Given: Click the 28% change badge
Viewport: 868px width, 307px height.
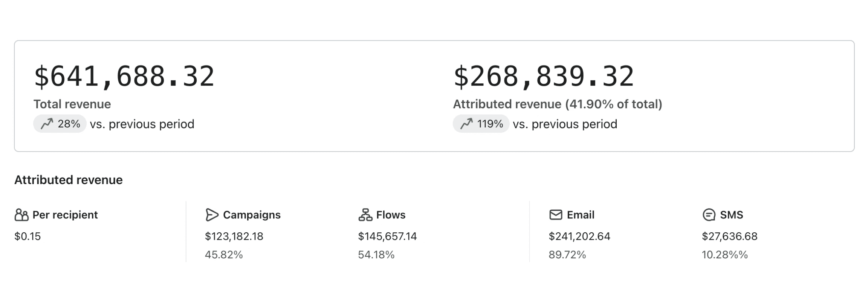Looking at the screenshot, I should [60, 124].
